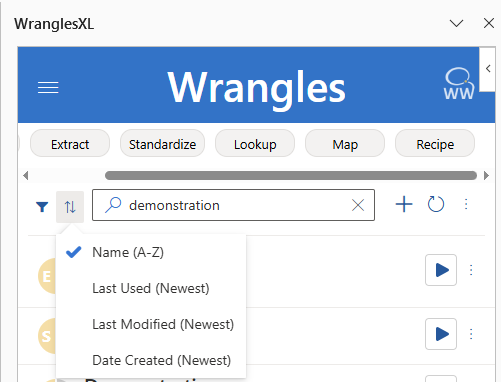Click the E avatar badge in the list
This screenshot has height=382, width=501.
click(x=47, y=276)
